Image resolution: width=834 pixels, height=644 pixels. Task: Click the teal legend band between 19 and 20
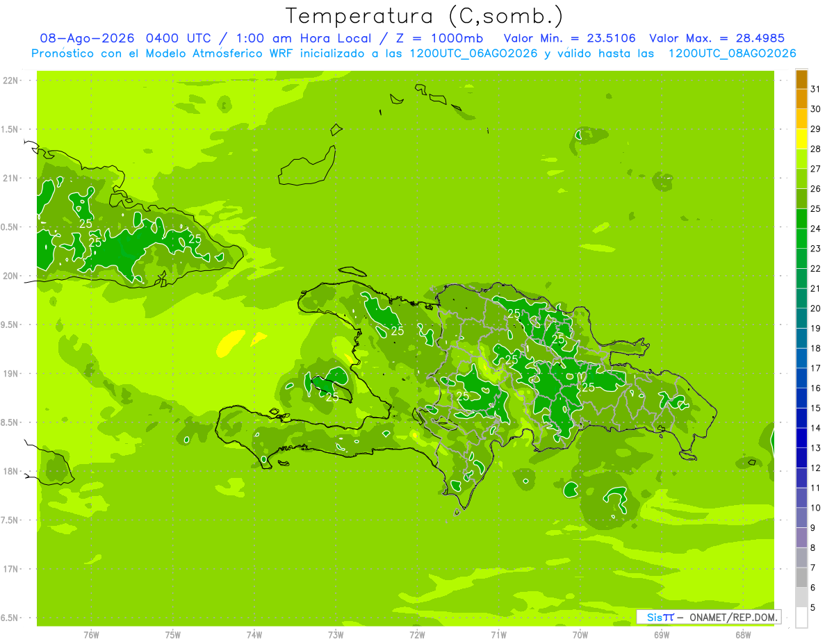[x=801, y=319]
